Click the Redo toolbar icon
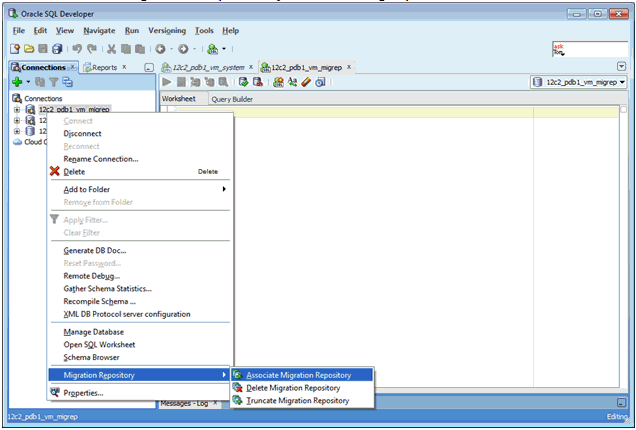The width and height of the screenshot is (636, 430). tap(92, 49)
